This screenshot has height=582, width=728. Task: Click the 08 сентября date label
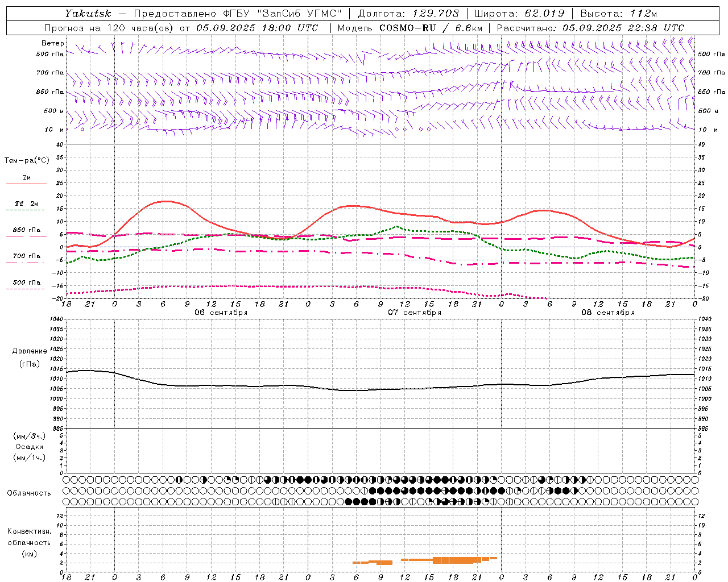tap(608, 313)
